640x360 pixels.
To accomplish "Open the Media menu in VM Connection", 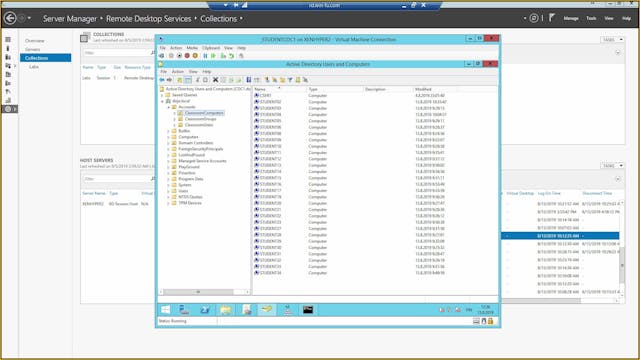I will (x=192, y=48).
